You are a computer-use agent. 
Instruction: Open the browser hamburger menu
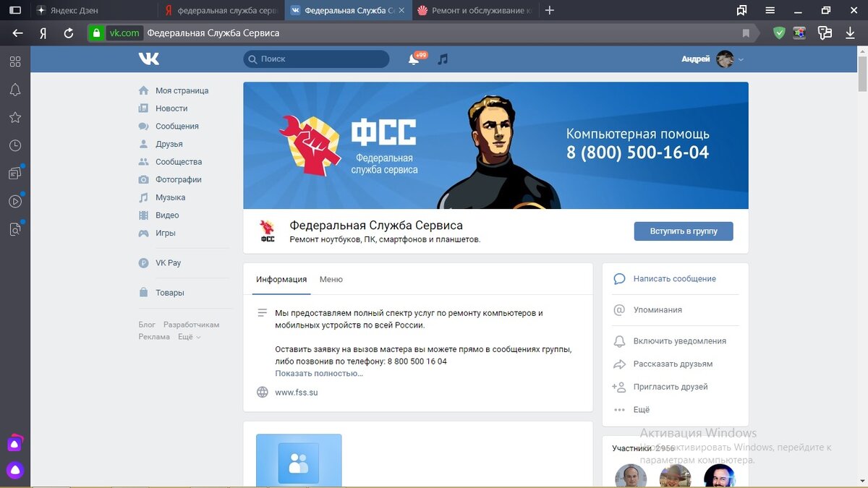(770, 11)
